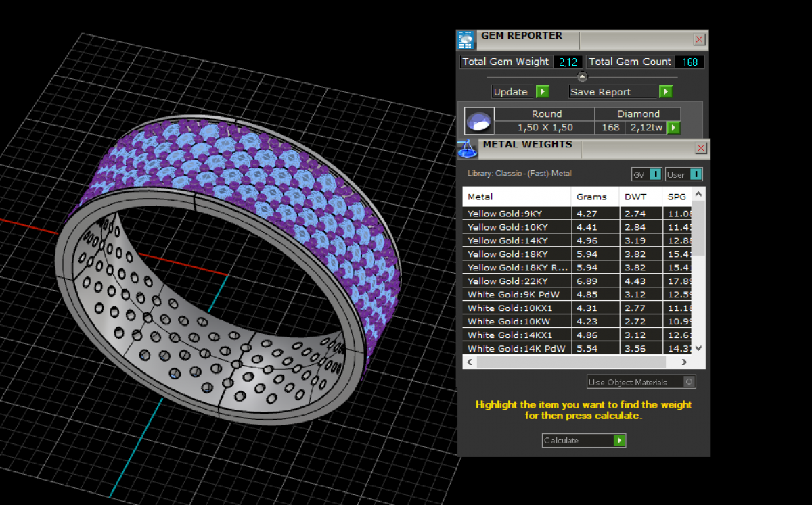This screenshot has width=812, height=505.
Task: Close the Metal Weights panel
Action: (x=701, y=148)
